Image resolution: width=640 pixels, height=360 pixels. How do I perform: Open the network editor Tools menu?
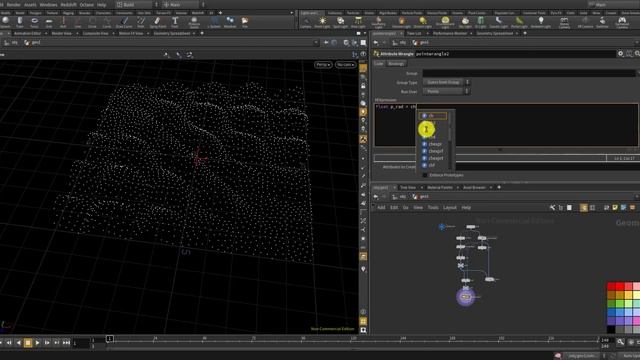click(433, 208)
